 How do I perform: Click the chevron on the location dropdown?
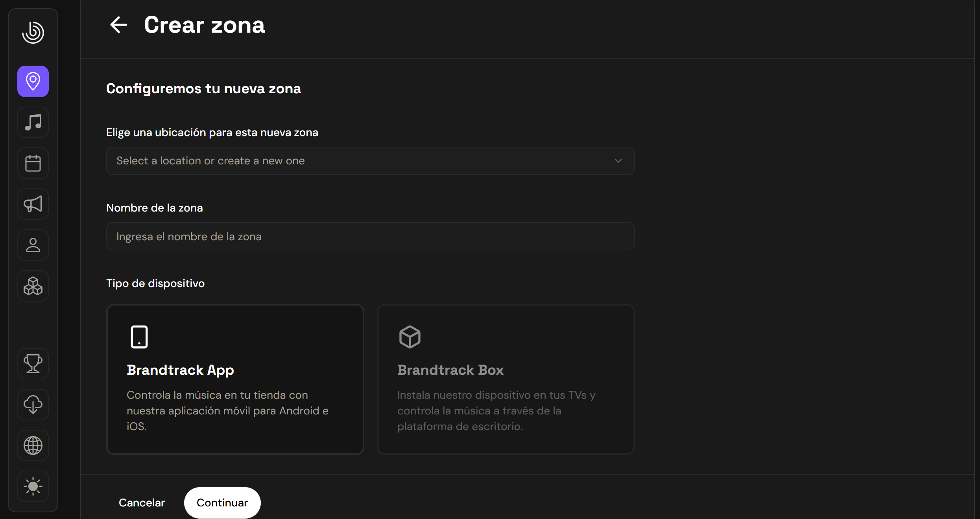click(x=618, y=161)
